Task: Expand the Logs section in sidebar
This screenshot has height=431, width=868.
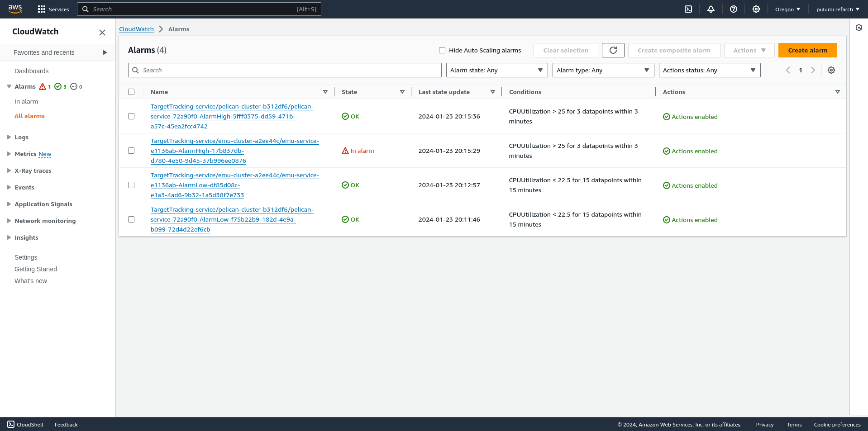Action: [x=21, y=137]
